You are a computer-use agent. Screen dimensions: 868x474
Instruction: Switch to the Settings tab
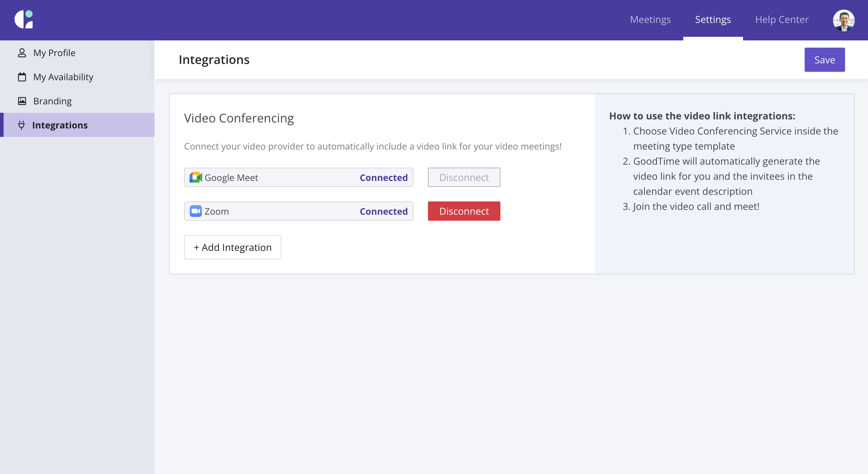pos(713,20)
